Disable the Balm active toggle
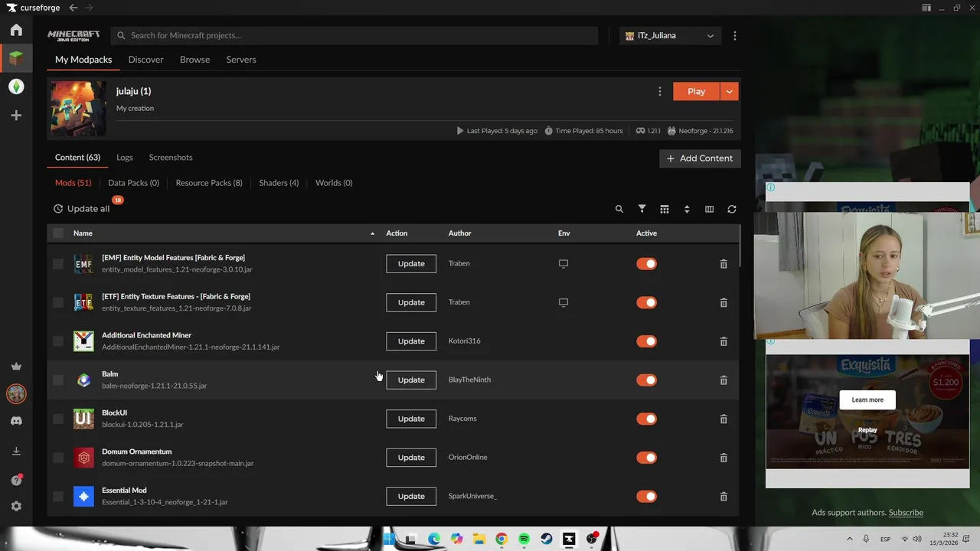This screenshot has height=551, width=980. 647,380
